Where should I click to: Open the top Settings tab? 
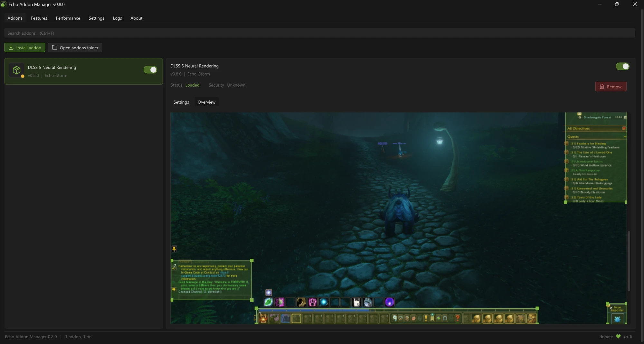[x=96, y=18]
